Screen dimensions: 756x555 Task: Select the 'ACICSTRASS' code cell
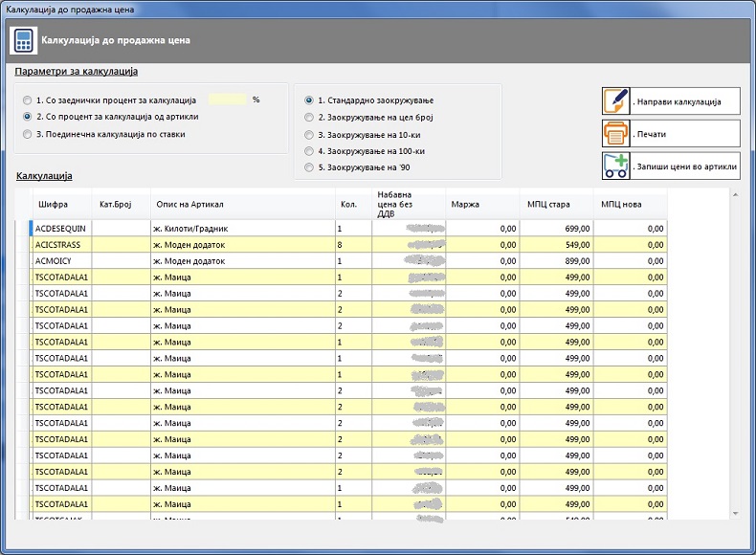point(62,245)
